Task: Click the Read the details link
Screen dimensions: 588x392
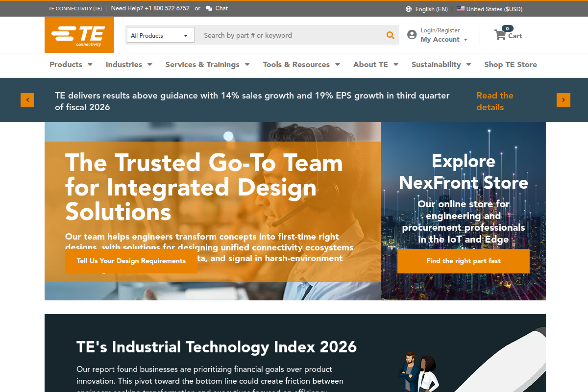Action: [x=495, y=101]
